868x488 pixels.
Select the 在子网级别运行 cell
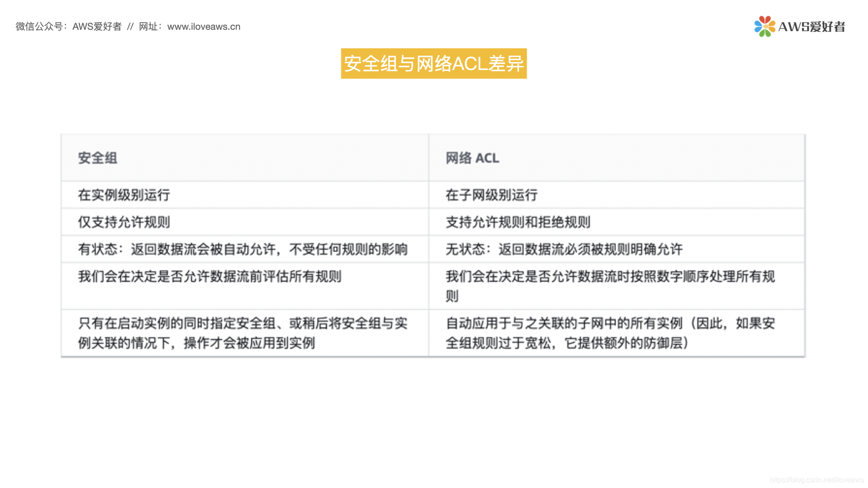tap(491, 195)
